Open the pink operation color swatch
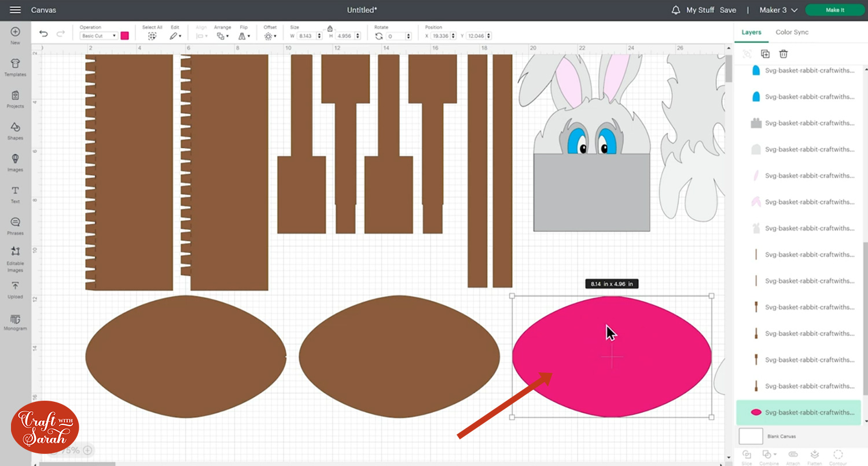The height and width of the screenshot is (466, 868). point(124,36)
